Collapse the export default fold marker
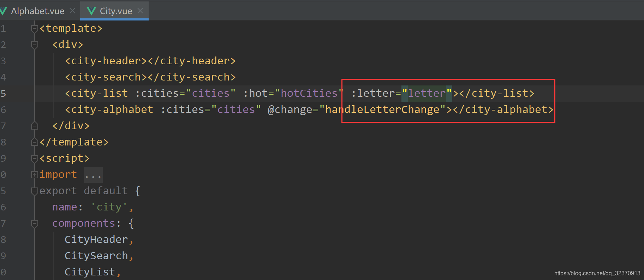 click(35, 191)
